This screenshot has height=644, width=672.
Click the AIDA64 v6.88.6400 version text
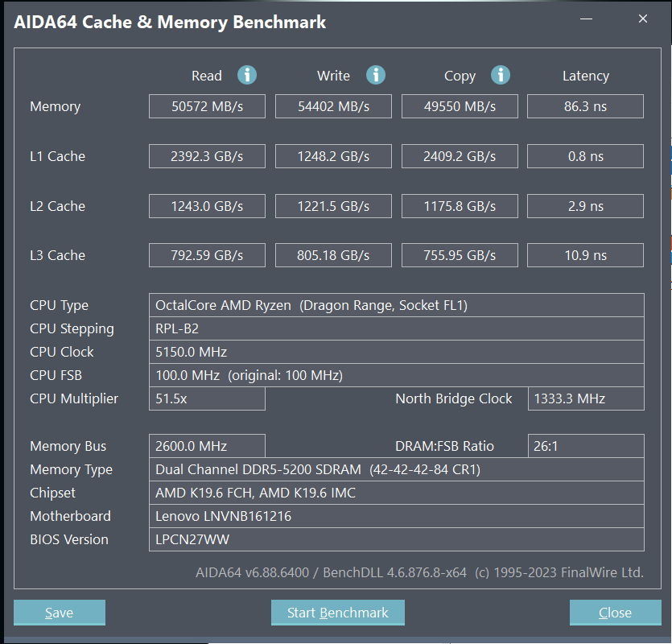pyautogui.click(x=419, y=573)
